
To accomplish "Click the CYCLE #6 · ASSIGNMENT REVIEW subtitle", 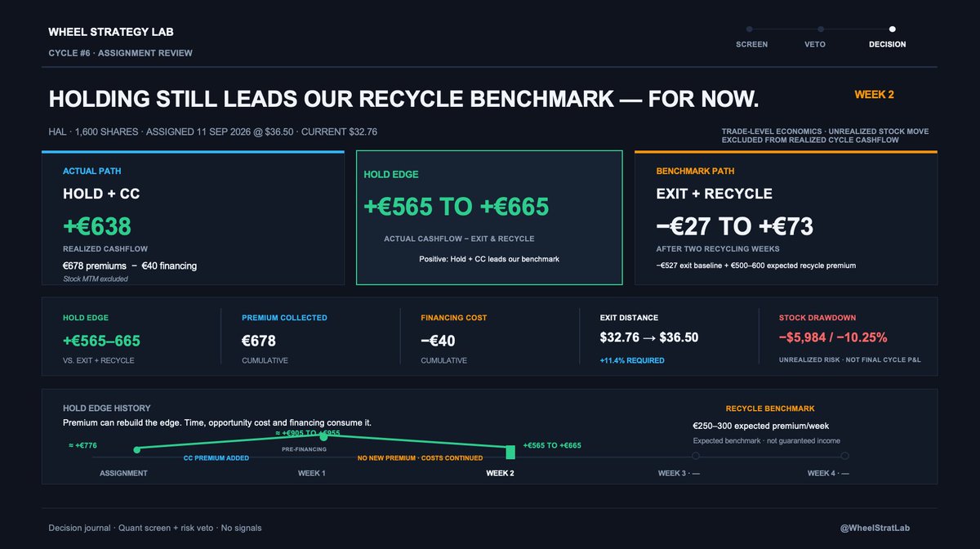I will [x=121, y=53].
